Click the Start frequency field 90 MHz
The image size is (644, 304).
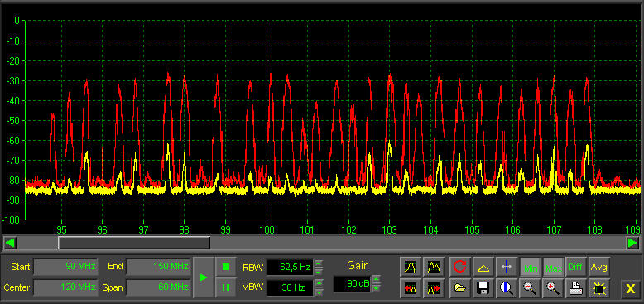click(65, 267)
